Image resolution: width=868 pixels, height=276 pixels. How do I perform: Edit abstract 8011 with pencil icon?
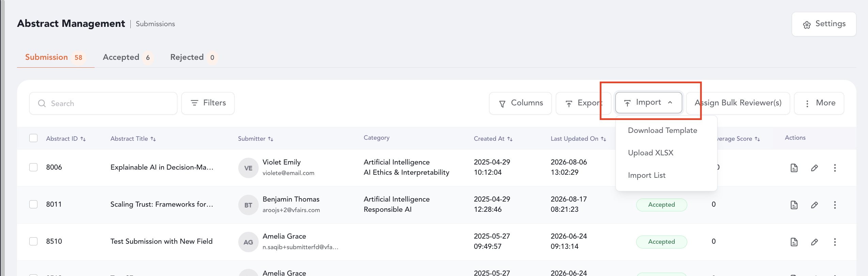(x=814, y=205)
